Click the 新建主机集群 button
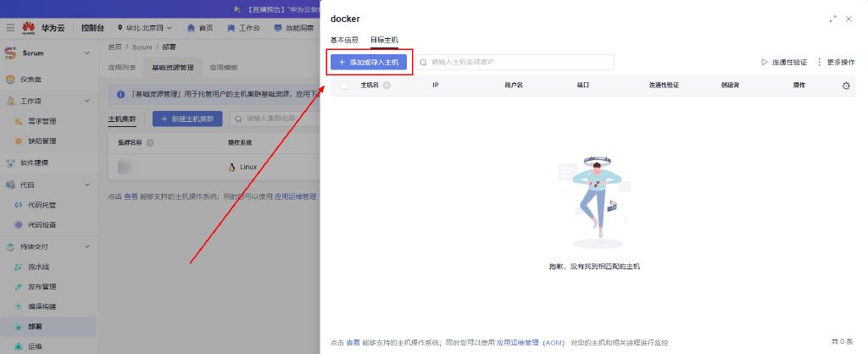 pyautogui.click(x=187, y=119)
